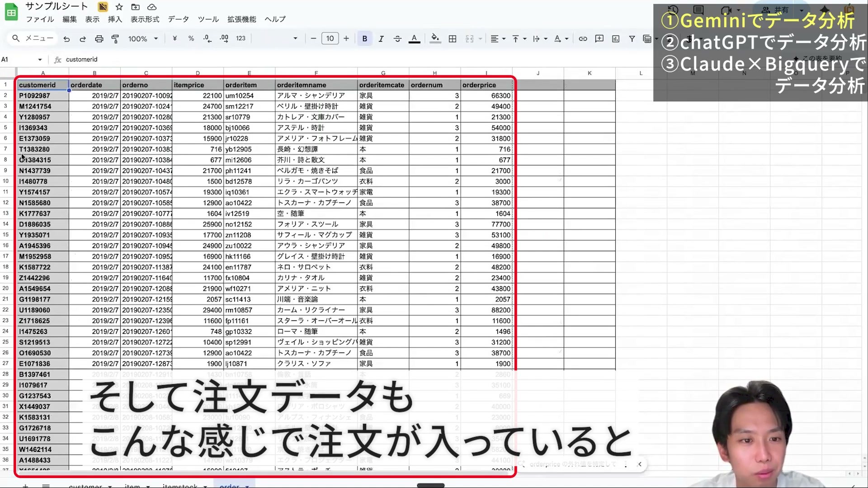Open the 表示 menu

click(x=92, y=19)
